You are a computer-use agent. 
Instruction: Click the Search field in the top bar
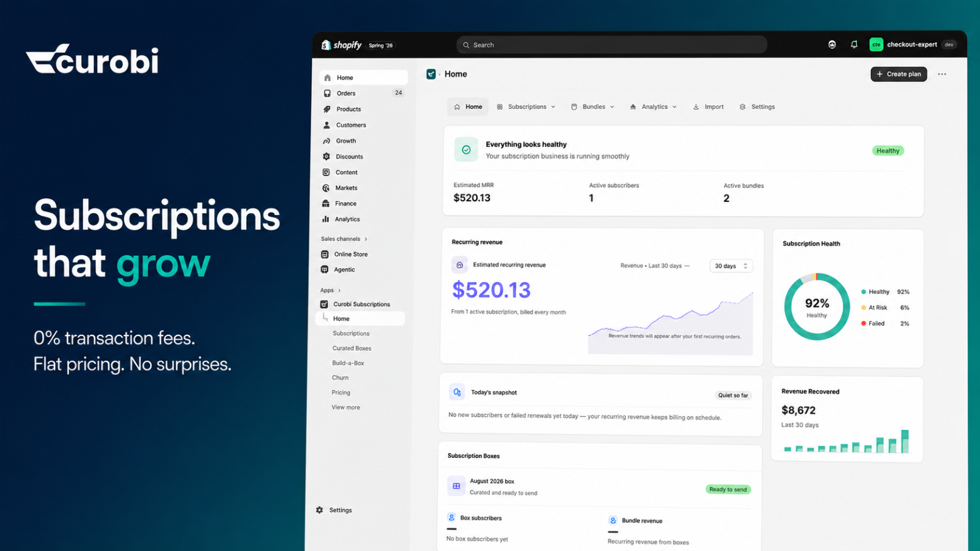[x=612, y=45]
